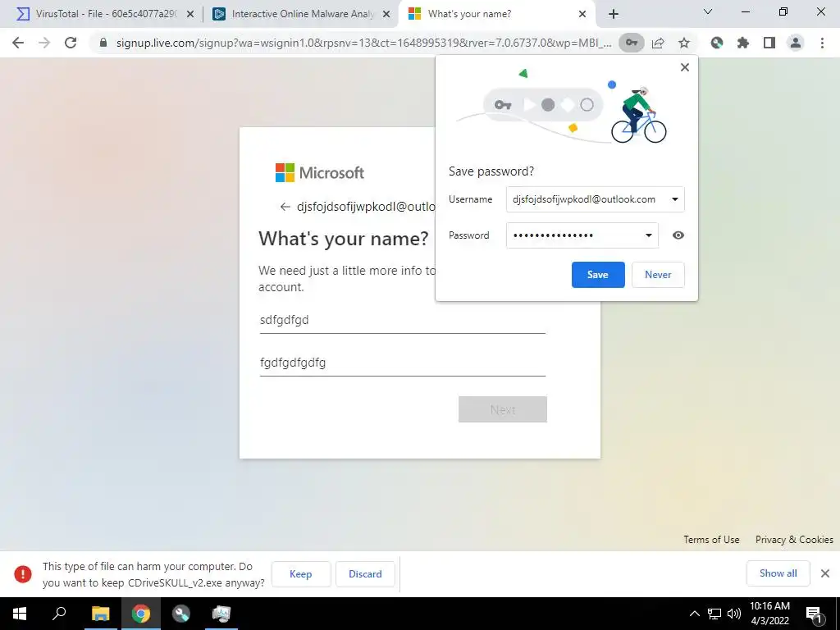The image size is (840, 630).
Task: Click the address bar URL
Action: (363, 43)
